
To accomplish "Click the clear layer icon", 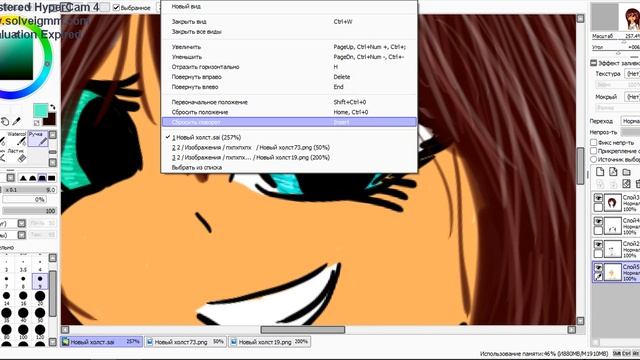I will pos(627,184).
